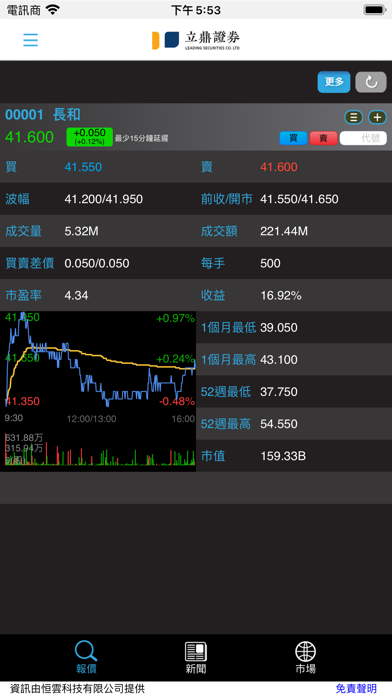The height and width of the screenshot is (696, 392).
Task: Open the 免責聲明 disclaimer link
Action: 356,688
